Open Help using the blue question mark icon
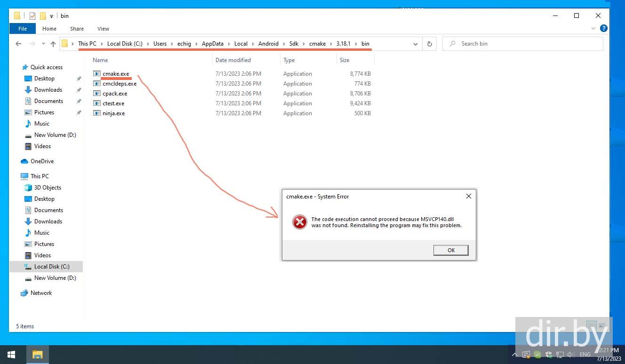This screenshot has height=364, width=625. pyautogui.click(x=604, y=29)
